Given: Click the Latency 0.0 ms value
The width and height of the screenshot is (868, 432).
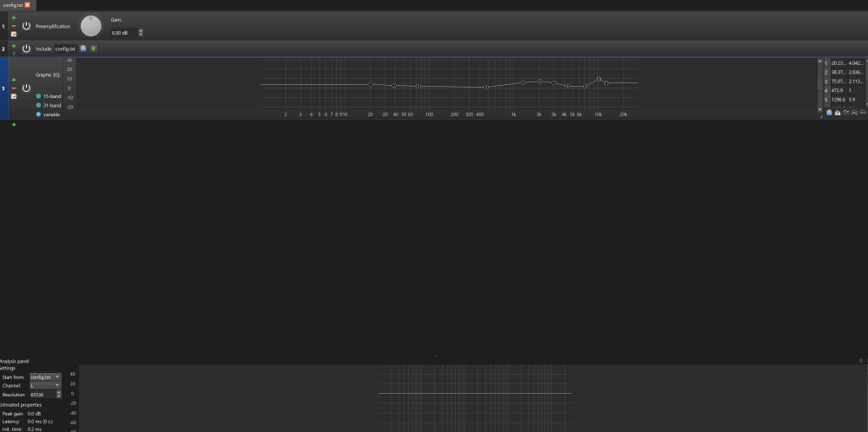Looking at the screenshot, I should 40,422.
